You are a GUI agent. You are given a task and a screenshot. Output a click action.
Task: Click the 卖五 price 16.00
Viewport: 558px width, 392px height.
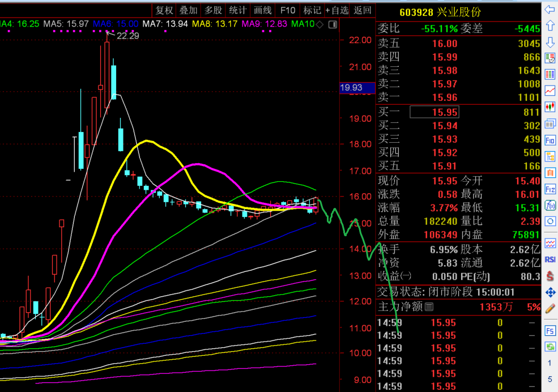click(x=445, y=44)
